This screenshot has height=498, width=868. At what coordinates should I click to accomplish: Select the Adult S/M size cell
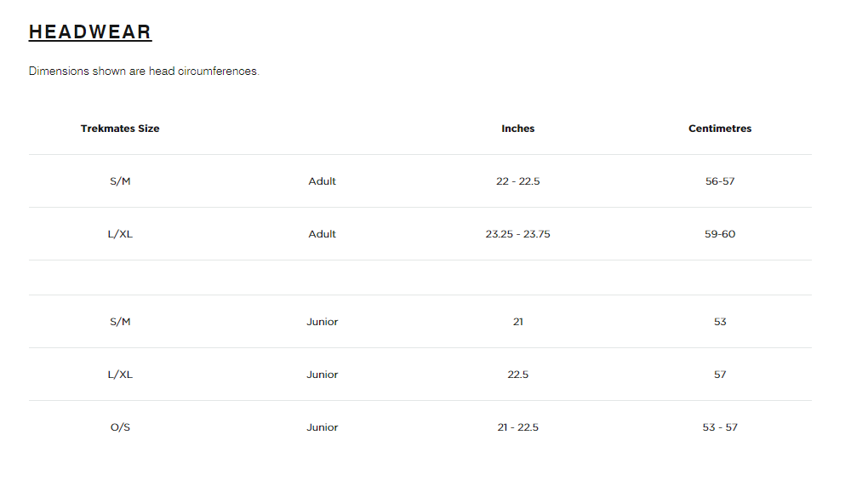[120, 181]
